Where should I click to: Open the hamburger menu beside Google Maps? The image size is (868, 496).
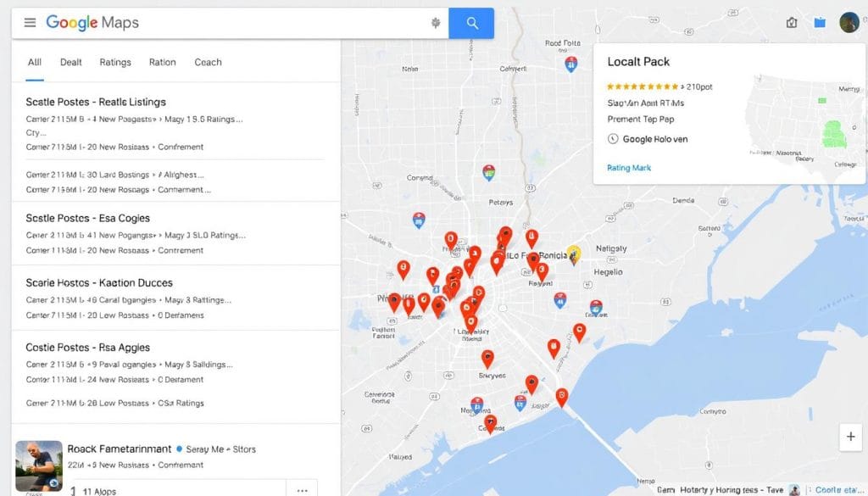pyautogui.click(x=30, y=23)
